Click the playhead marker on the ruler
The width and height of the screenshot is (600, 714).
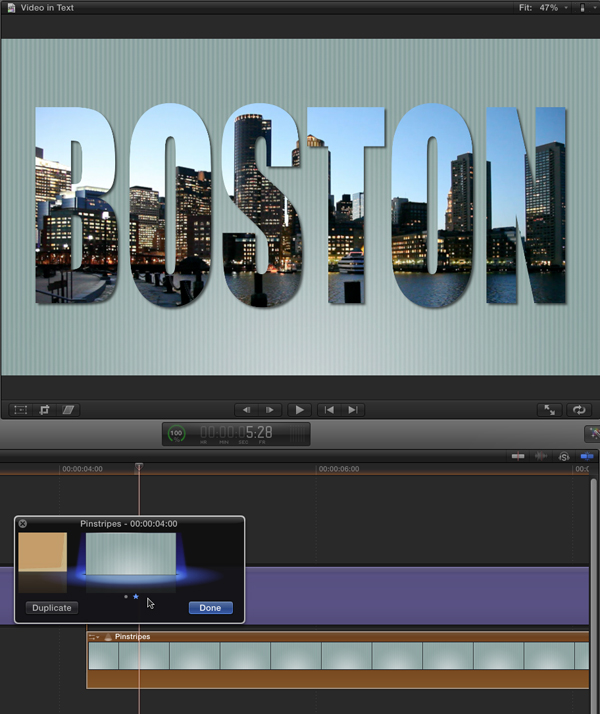(139, 466)
